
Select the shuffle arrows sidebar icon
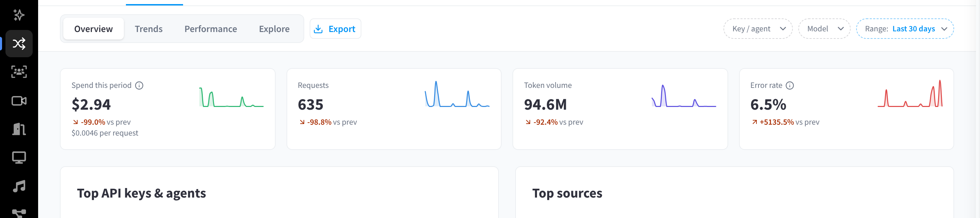click(19, 44)
